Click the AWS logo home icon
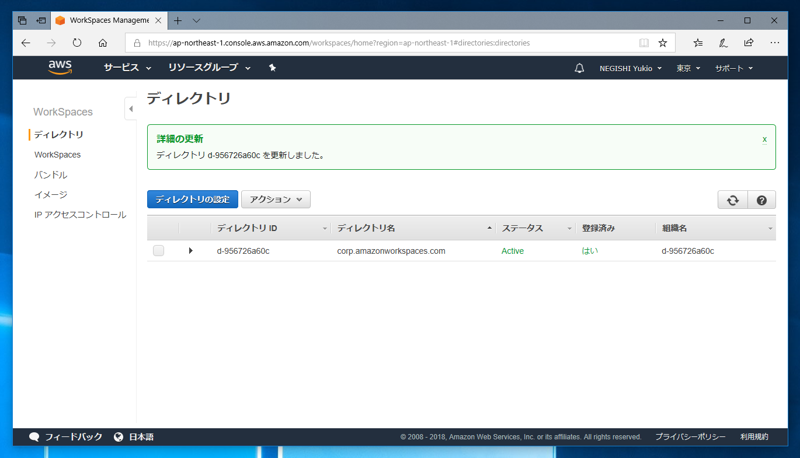This screenshot has width=800, height=458. (x=60, y=67)
